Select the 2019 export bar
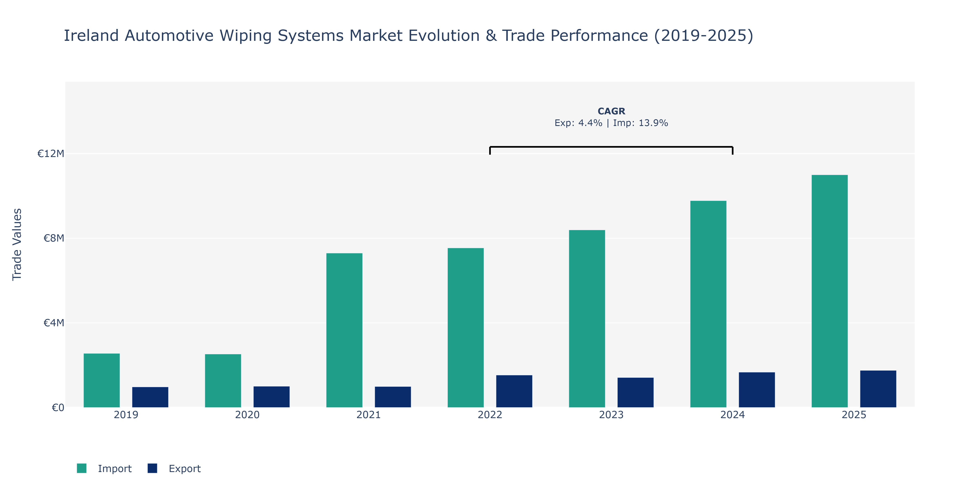980x490 pixels. point(150,397)
